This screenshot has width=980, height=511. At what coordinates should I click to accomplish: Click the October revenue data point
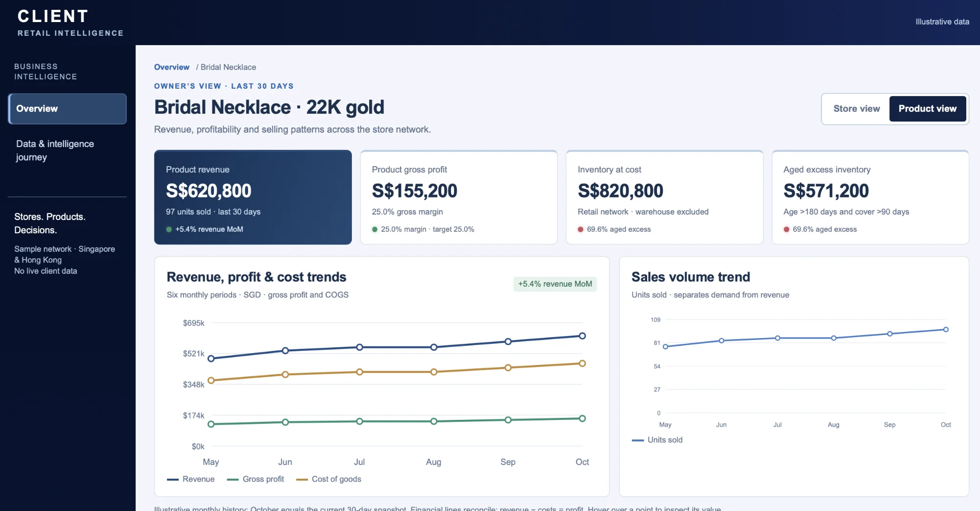(583, 336)
